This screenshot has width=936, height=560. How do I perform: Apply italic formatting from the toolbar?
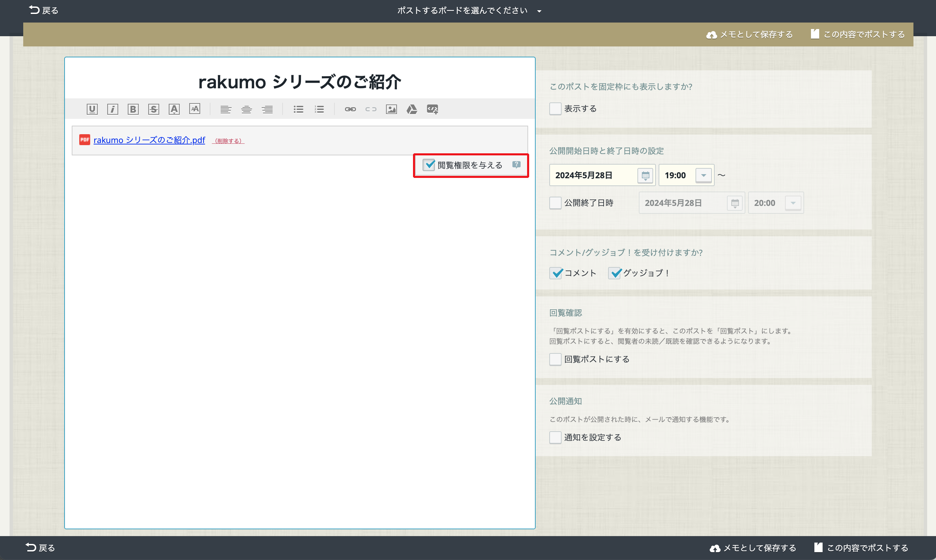click(x=112, y=109)
